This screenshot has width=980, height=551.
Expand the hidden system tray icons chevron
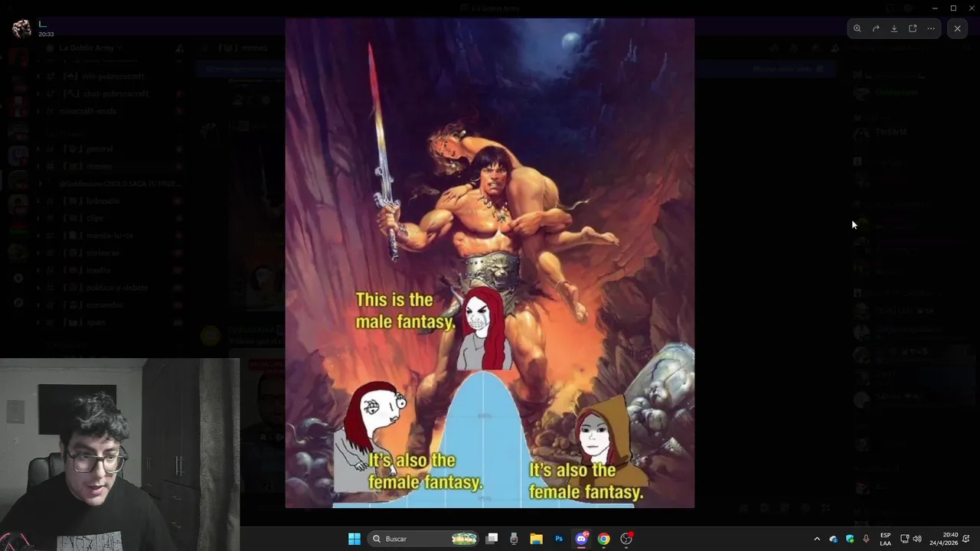coord(817,539)
